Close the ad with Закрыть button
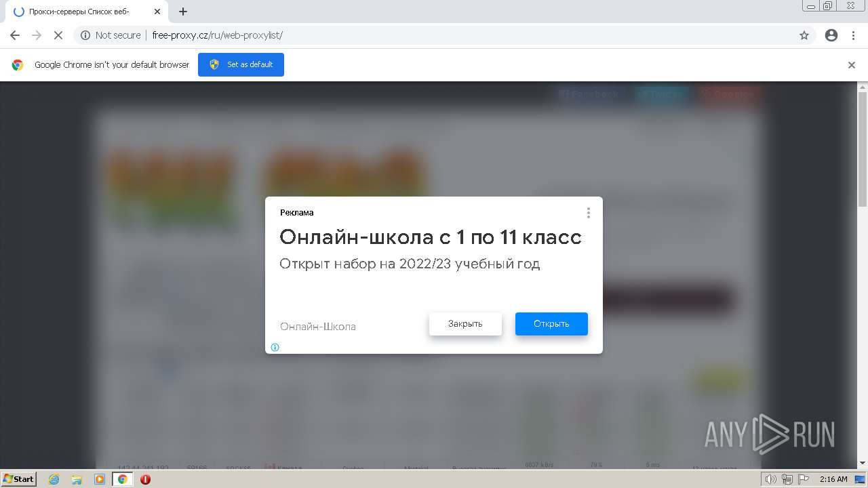The width and height of the screenshot is (868, 488). point(465,324)
